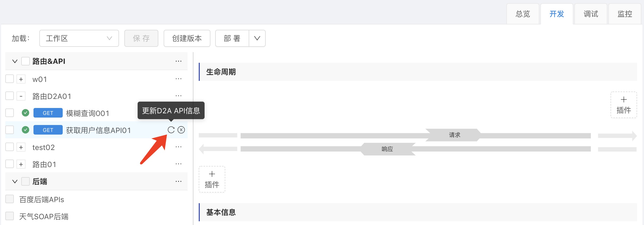Open the 工作区 load dropdown

(x=79, y=38)
